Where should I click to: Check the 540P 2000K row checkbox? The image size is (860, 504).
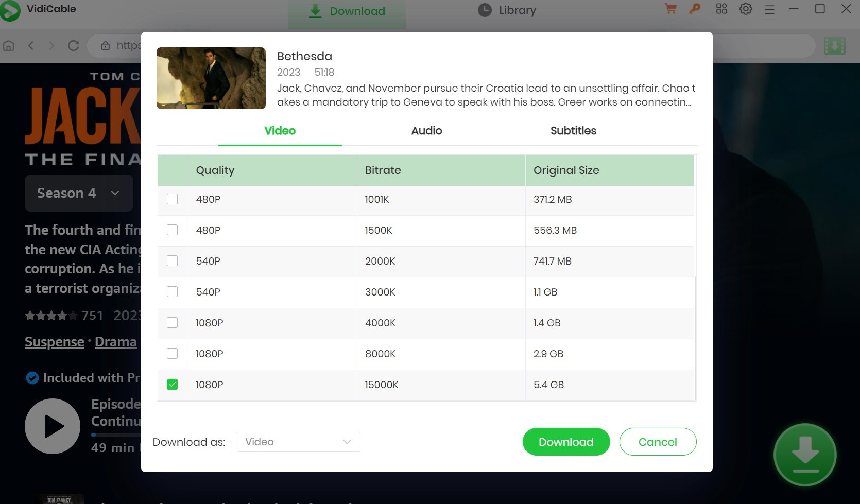point(173,260)
